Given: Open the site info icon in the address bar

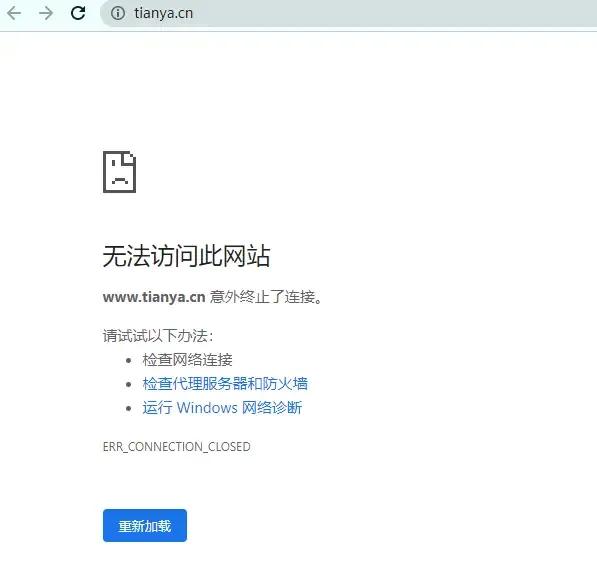Looking at the screenshot, I should point(118,13).
